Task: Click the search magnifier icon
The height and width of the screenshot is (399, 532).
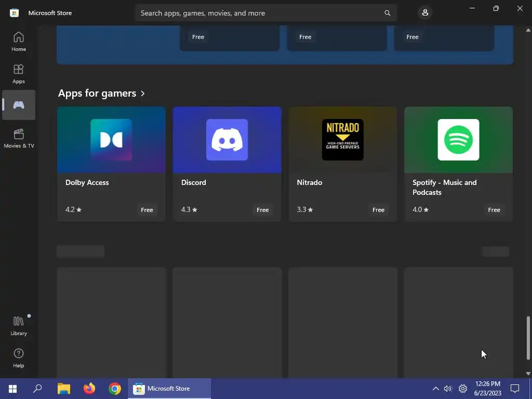Action: [387, 13]
